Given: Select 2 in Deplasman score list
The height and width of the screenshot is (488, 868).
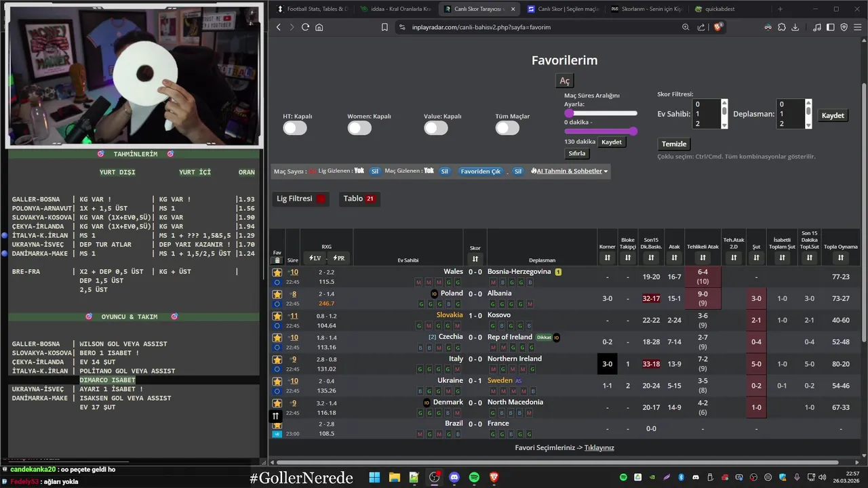Looking at the screenshot, I should 789,123.
